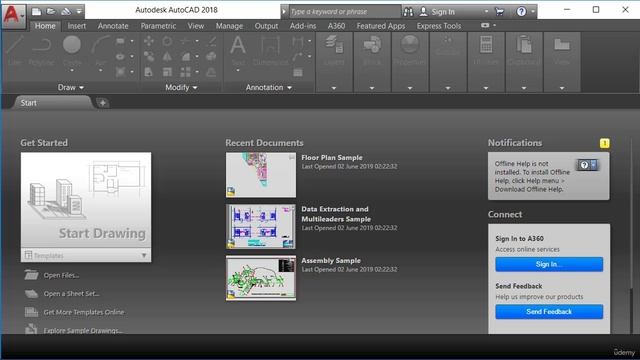Select the Array tool in Modify panel
640x360 pixels.
tap(185, 72)
